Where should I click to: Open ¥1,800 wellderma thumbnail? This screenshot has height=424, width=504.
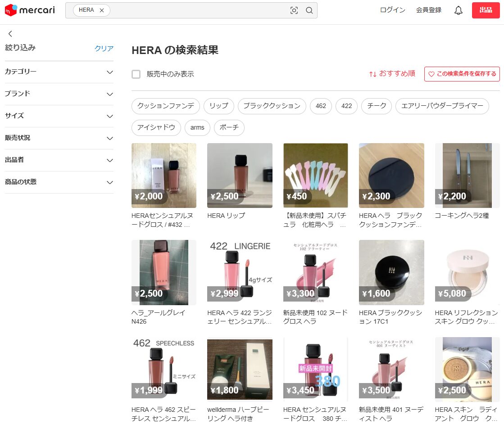click(x=240, y=370)
